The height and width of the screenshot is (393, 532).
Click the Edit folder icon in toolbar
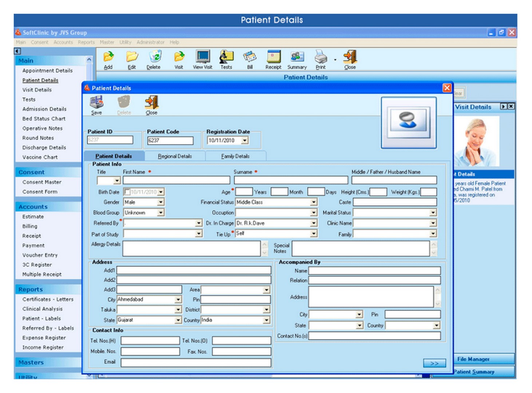tap(132, 57)
